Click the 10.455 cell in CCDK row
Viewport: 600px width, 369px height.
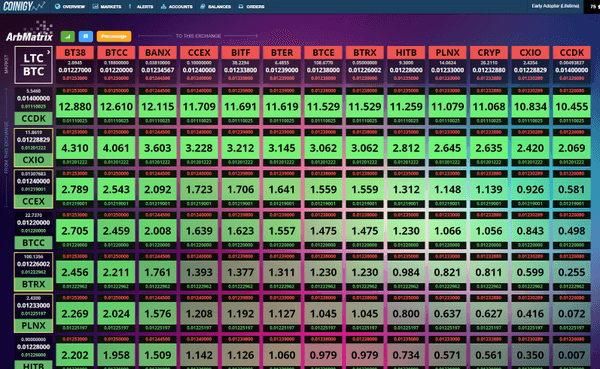click(572, 106)
